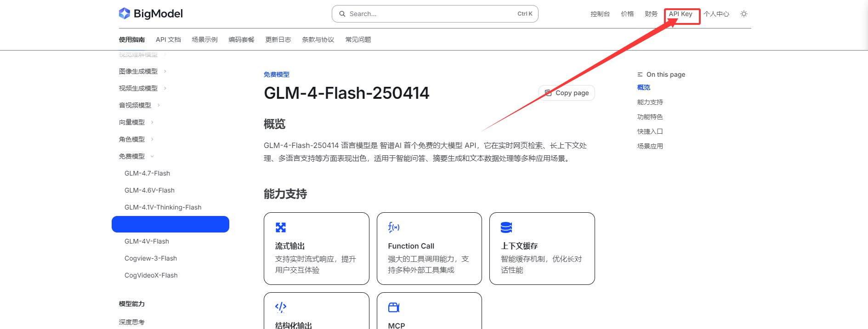868x329 pixels.
Task: Open the 场景示例 tab
Action: tap(204, 40)
